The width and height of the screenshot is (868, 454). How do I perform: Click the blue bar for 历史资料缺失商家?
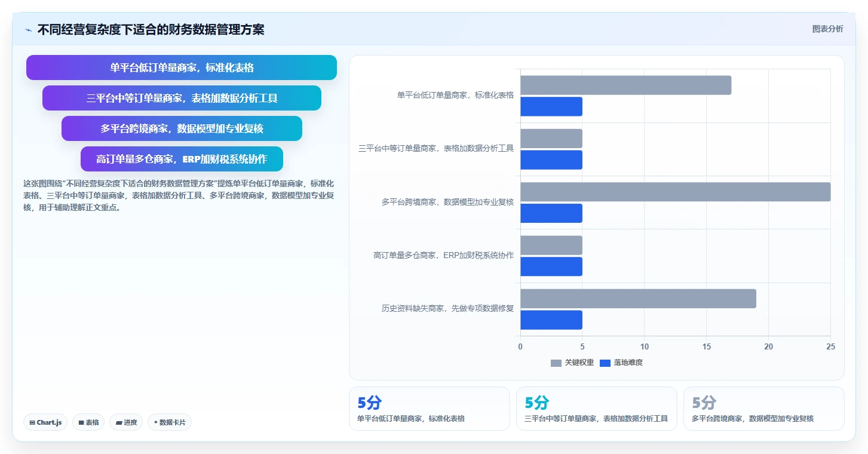(551, 320)
